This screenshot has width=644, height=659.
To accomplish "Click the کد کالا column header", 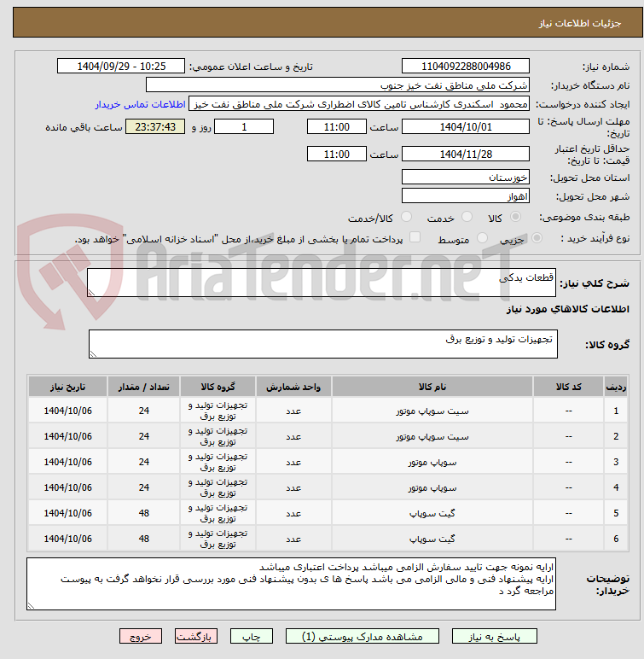I will pos(568,387).
